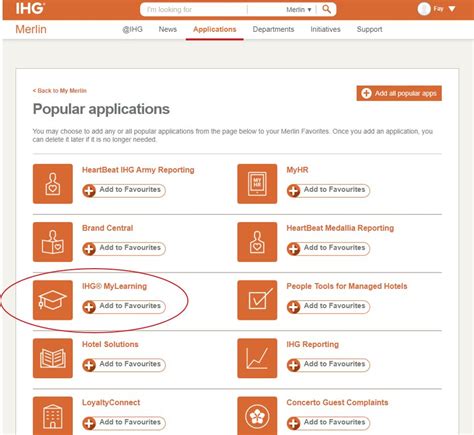
Task: Open the @IHG menu
Action: (x=132, y=29)
